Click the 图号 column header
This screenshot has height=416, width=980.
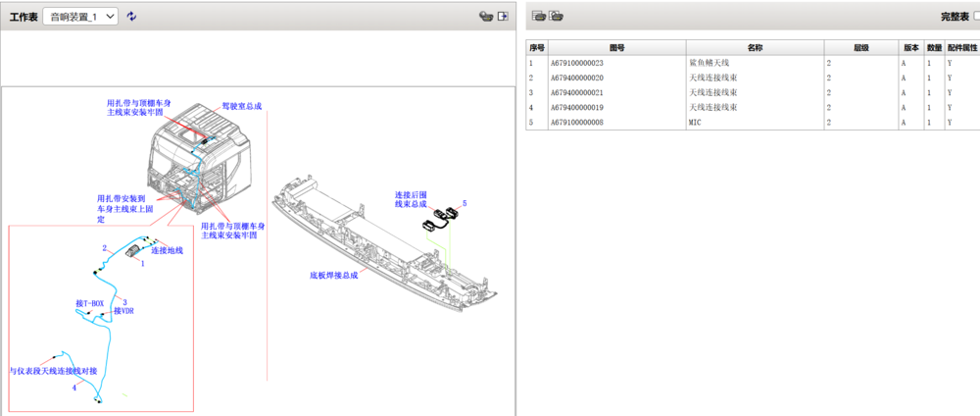tap(616, 47)
